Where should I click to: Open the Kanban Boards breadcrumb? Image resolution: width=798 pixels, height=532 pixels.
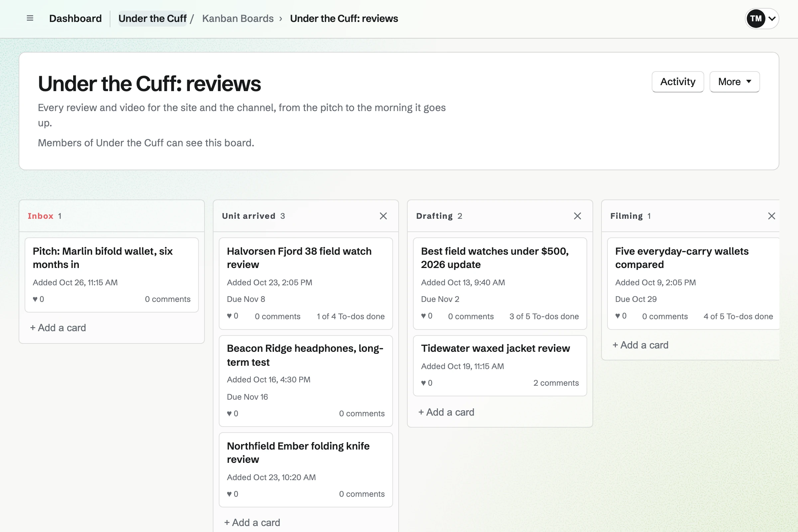(238, 18)
